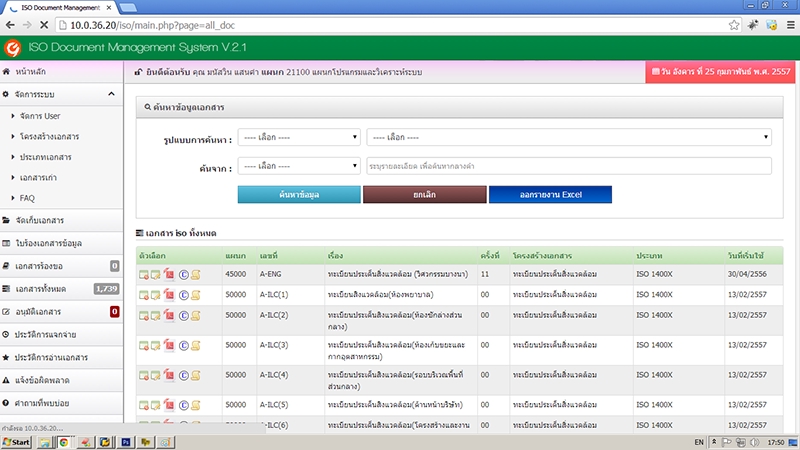Image resolution: width=800 pixels, height=450 pixels.
Task: Open the PDF icon for A-ENG
Action: [x=169, y=274]
